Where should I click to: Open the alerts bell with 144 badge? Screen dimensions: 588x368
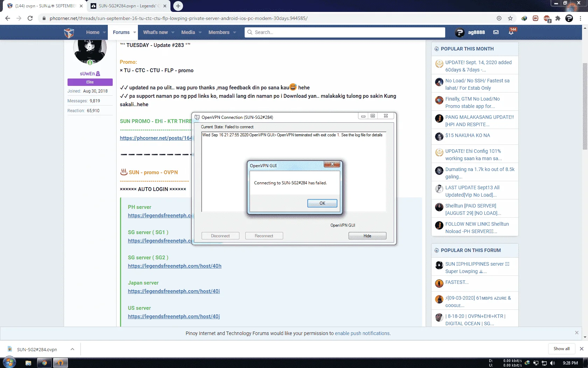[511, 32]
